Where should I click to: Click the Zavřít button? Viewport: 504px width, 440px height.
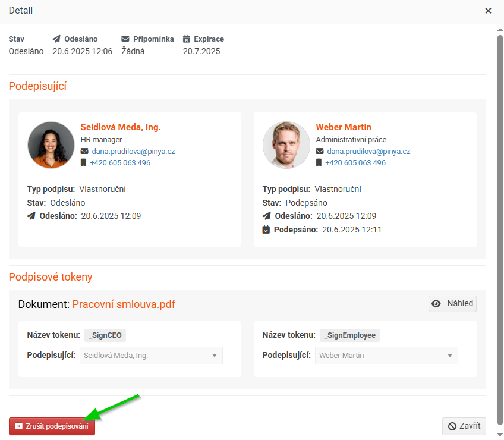pos(464,426)
